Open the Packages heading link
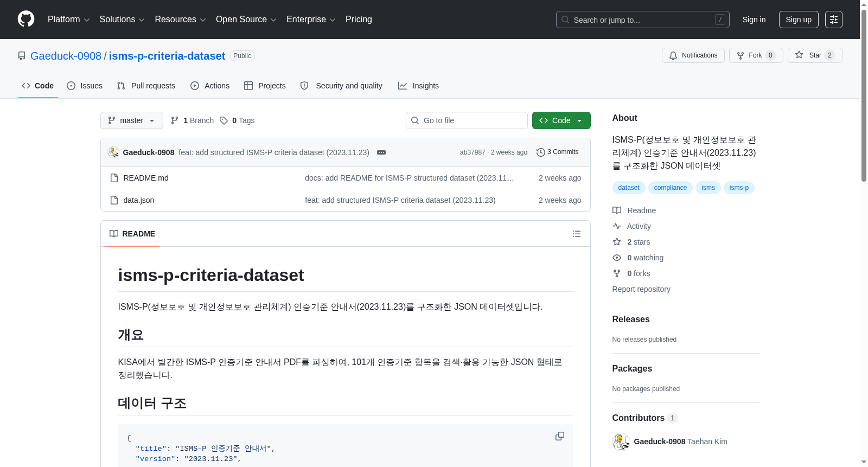868x467 pixels. tap(632, 369)
